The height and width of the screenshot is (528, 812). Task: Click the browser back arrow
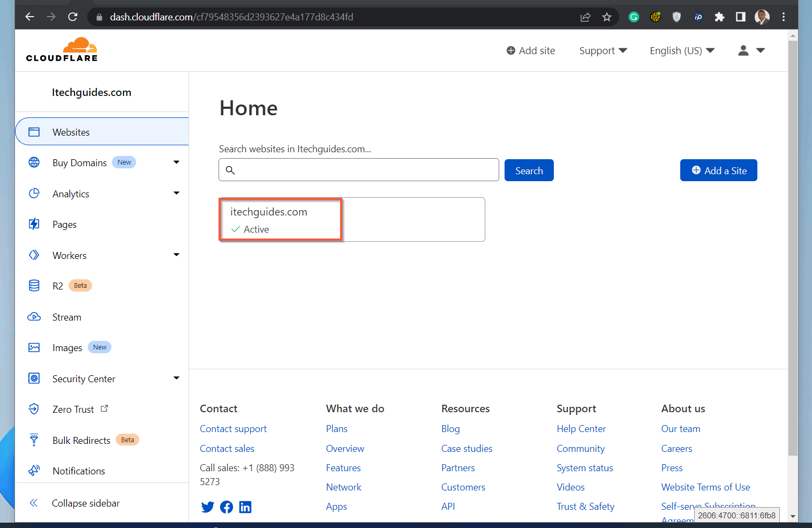point(29,17)
